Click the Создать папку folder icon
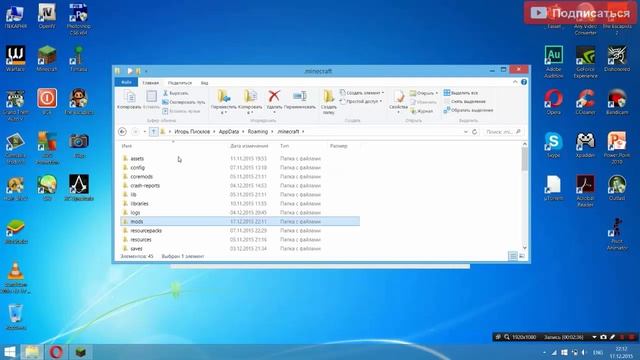The image size is (640, 360). (x=329, y=96)
